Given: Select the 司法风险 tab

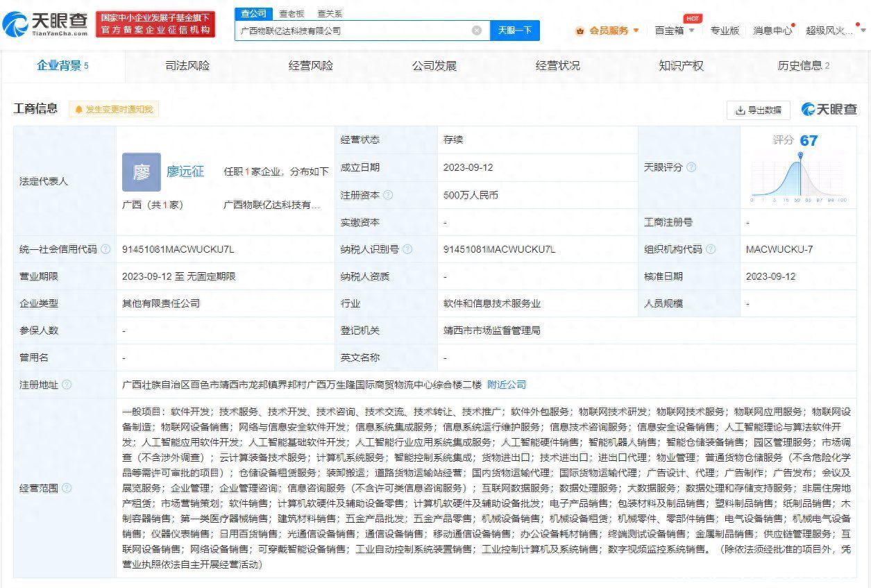Looking at the screenshot, I should click(x=187, y=66).
